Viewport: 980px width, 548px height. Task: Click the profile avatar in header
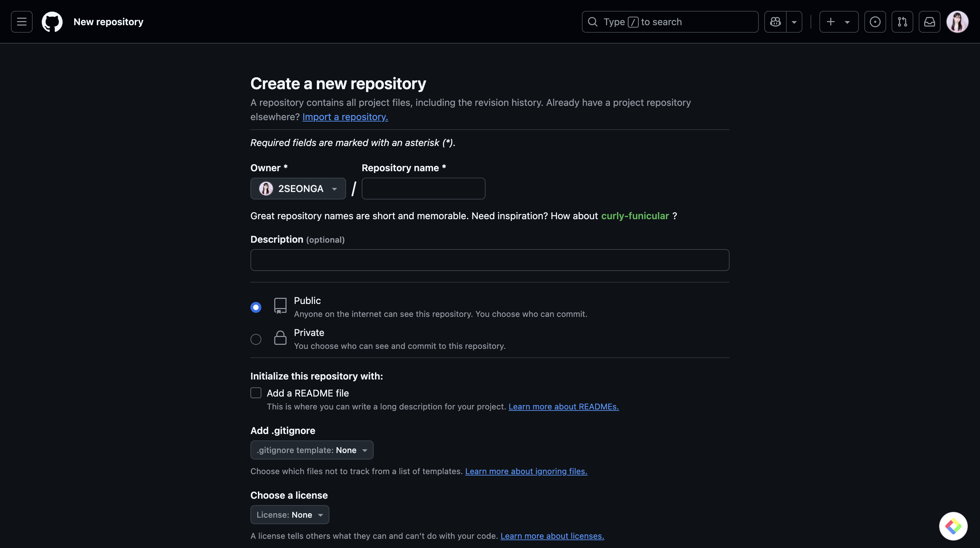pyautogui.click(x=957, y=22)
